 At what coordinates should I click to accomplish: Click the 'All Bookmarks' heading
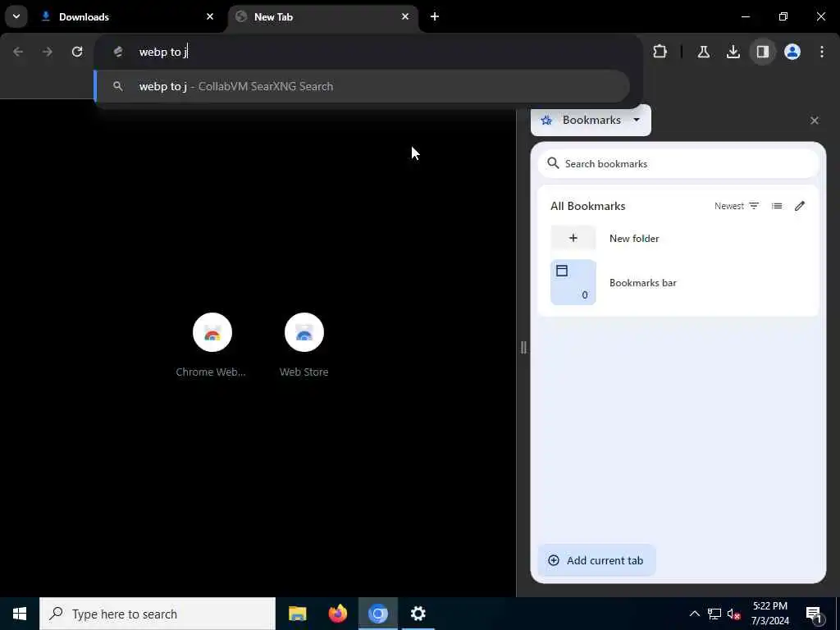pyautogui.click(x=587, y=206)
